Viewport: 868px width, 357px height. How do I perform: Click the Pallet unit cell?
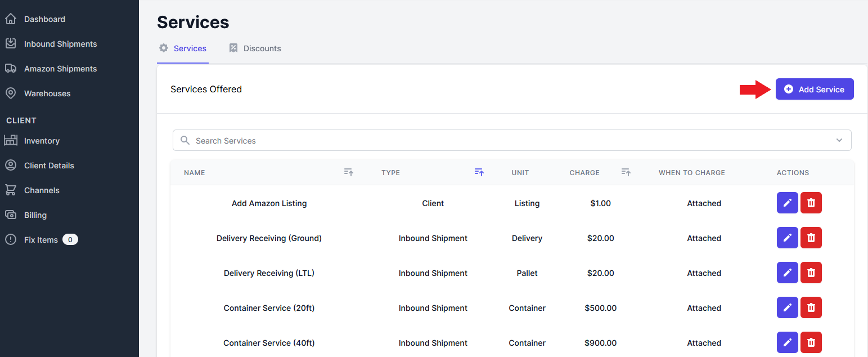click(527, 273)
